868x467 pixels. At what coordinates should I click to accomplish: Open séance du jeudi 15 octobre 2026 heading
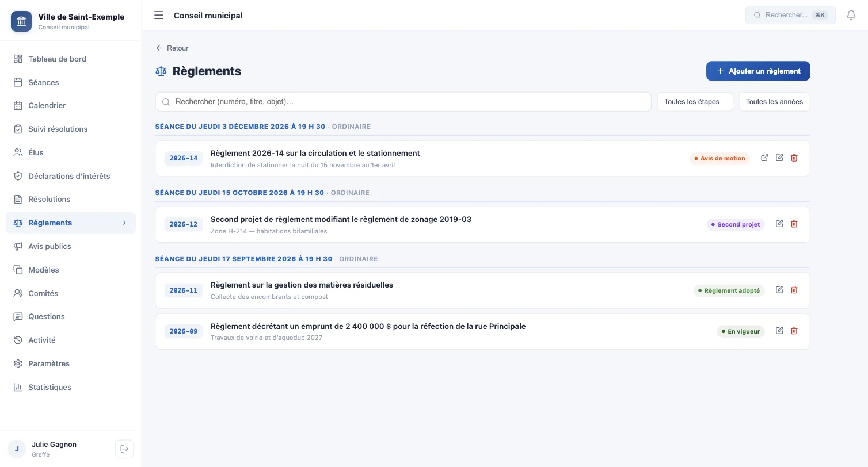[239, 193]
